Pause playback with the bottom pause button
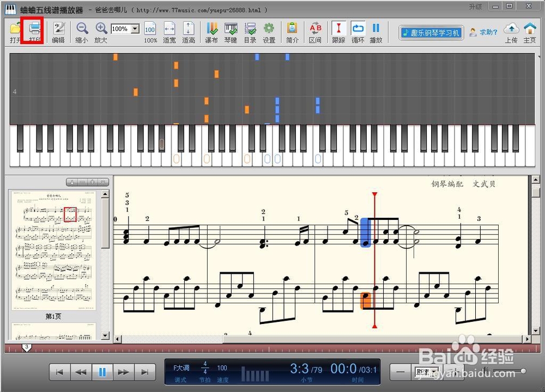This screenshot has height=392, width=545. (102, 372)
